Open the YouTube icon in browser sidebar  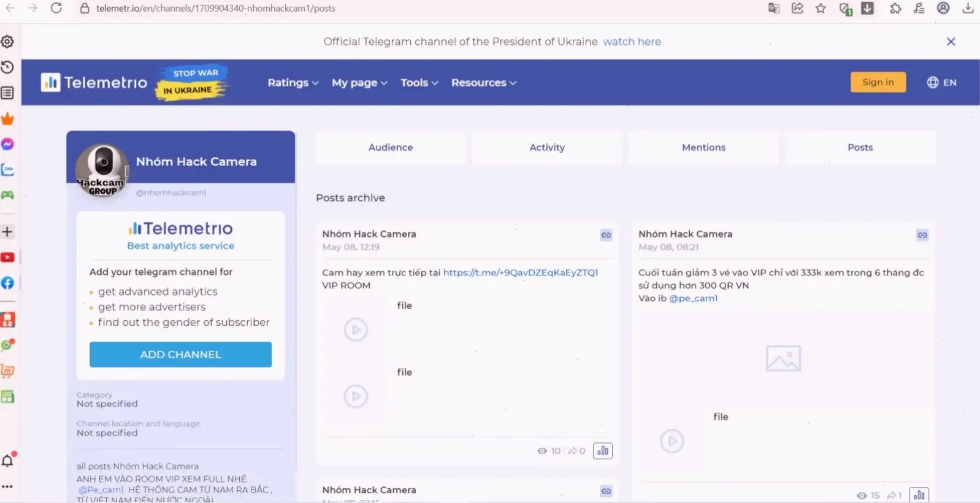pos(7,258)
